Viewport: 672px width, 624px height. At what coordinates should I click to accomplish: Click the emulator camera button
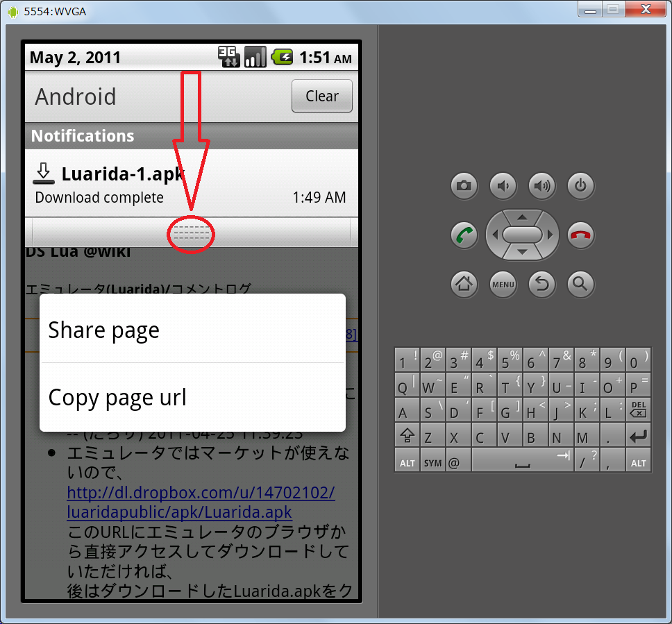(464, 185)
